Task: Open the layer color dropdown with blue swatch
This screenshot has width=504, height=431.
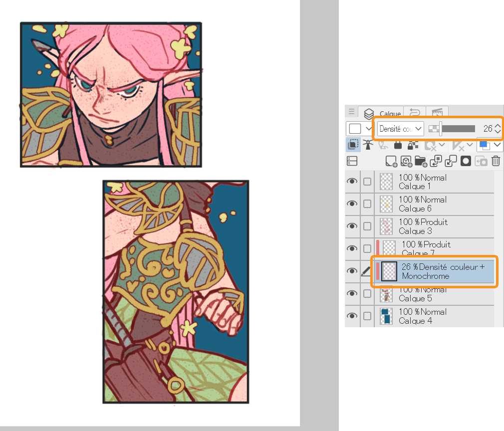Action: [x=490, y=145]
